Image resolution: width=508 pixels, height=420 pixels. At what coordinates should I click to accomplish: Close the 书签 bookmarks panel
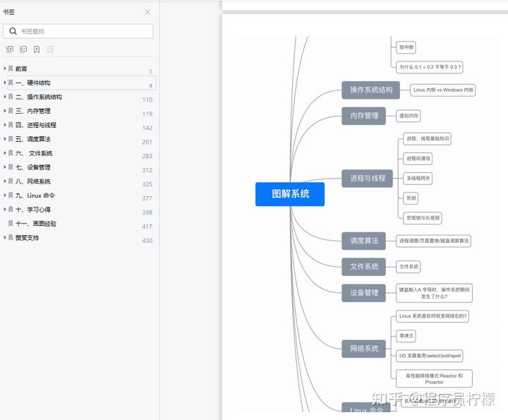[x=147, y=12]
